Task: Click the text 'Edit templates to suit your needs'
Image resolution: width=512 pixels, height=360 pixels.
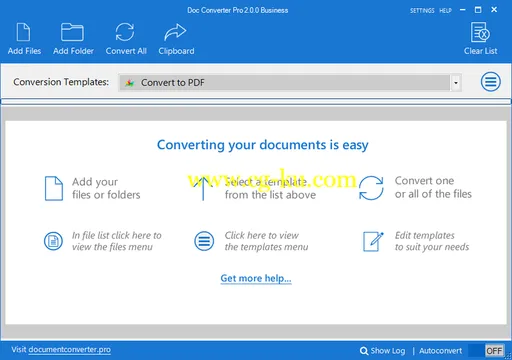Action: click(x=432, y=241)
